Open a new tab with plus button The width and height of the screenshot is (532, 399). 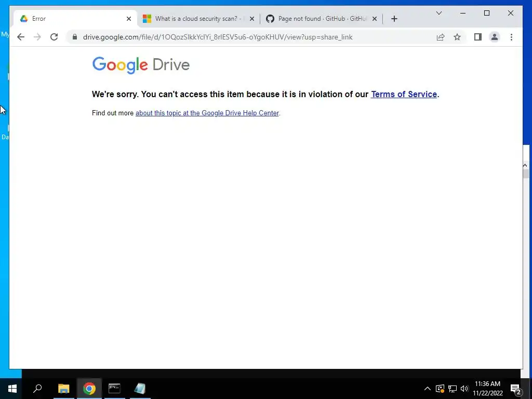pos(394,19)
